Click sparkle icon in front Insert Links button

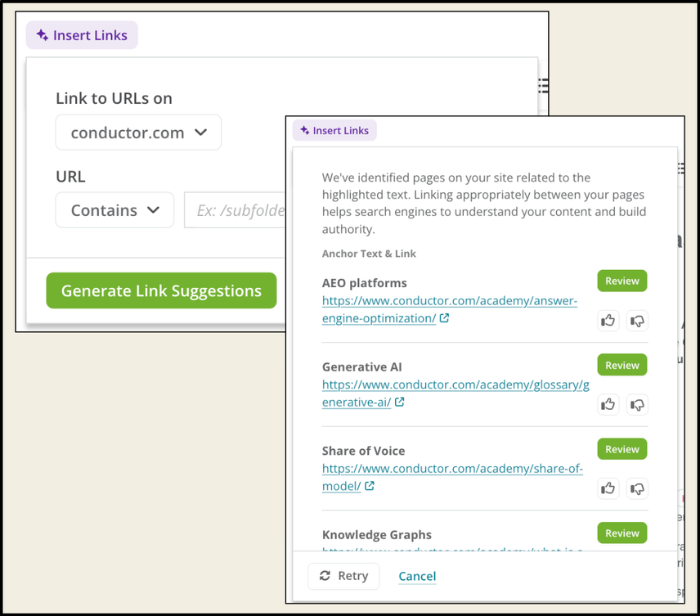coord(304,130)
